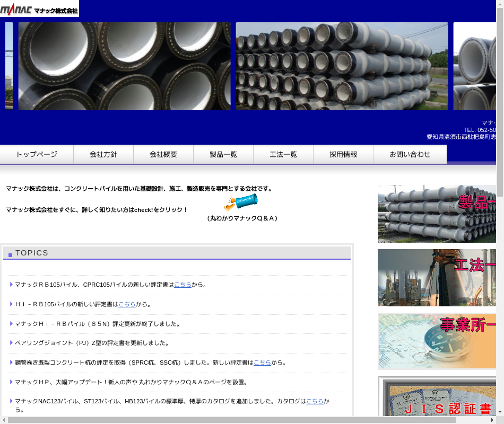Screen dimensions: 504x424
Task: Open the 製品 pipes banner image
Action: tap(437, 214)
